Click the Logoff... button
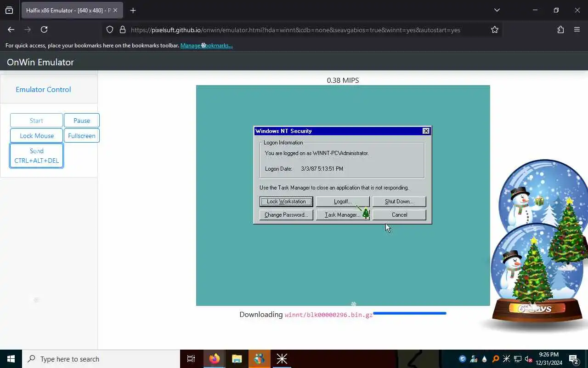 343,201
